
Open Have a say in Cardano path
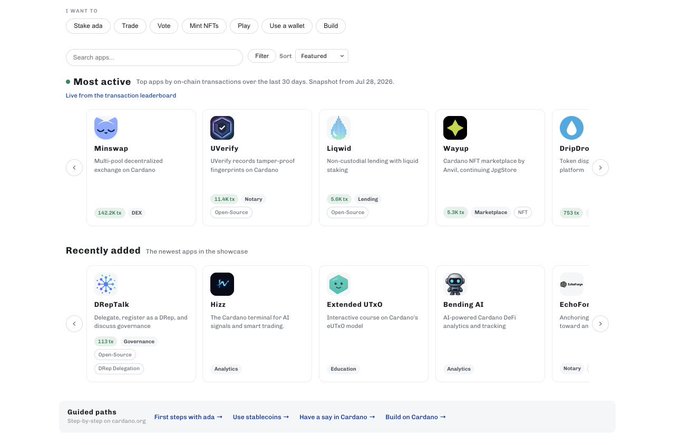(x=337, y=417)
